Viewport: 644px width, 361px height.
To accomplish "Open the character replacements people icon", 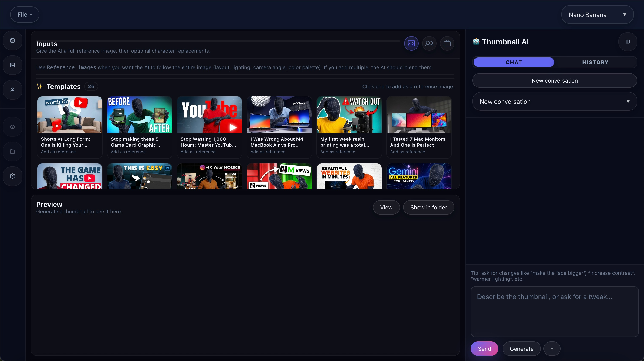I will pos(429,43).
